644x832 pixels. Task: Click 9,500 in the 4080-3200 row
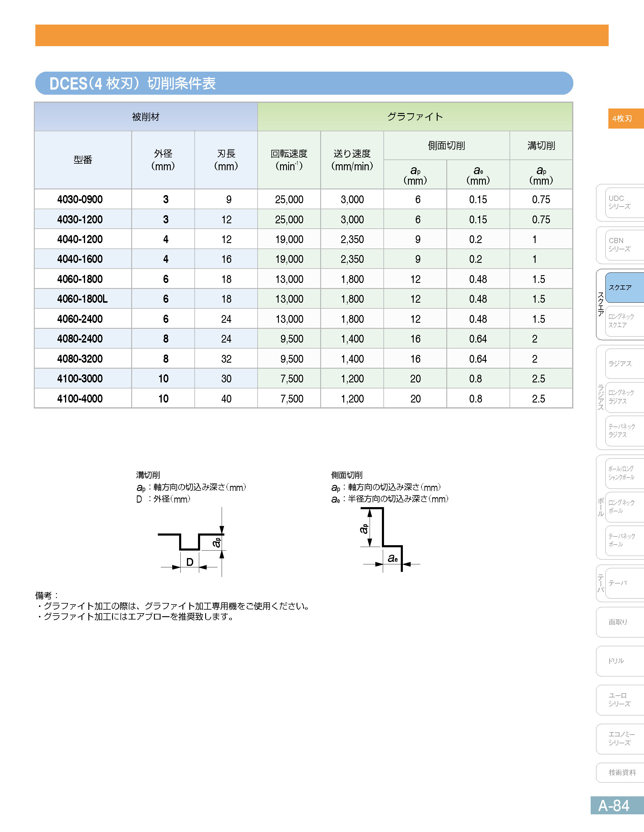pos(292,359)
